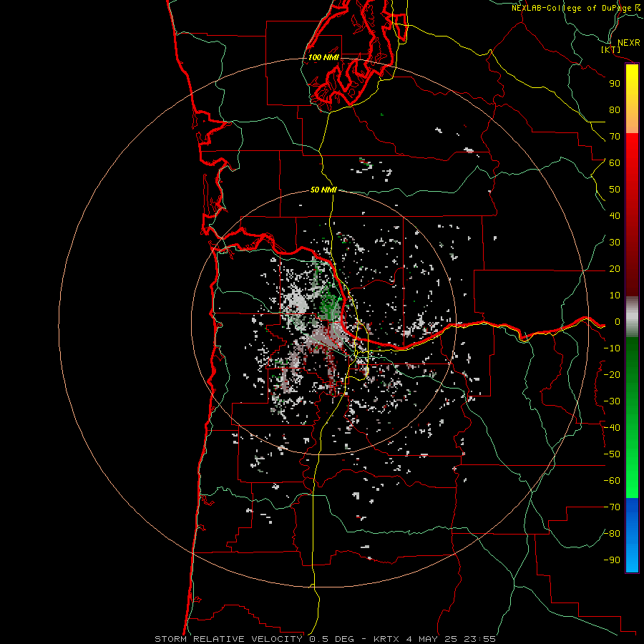Click the 50 NMI range ring label
Viewport: 644px width, 644px height.
(323, 190)
